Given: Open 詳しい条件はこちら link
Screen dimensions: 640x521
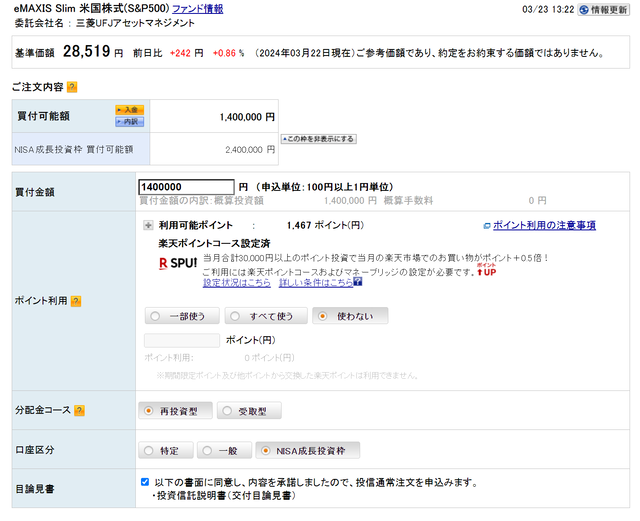Looking at the screenshot, I should pyautogui.click(x=316, y=283).
